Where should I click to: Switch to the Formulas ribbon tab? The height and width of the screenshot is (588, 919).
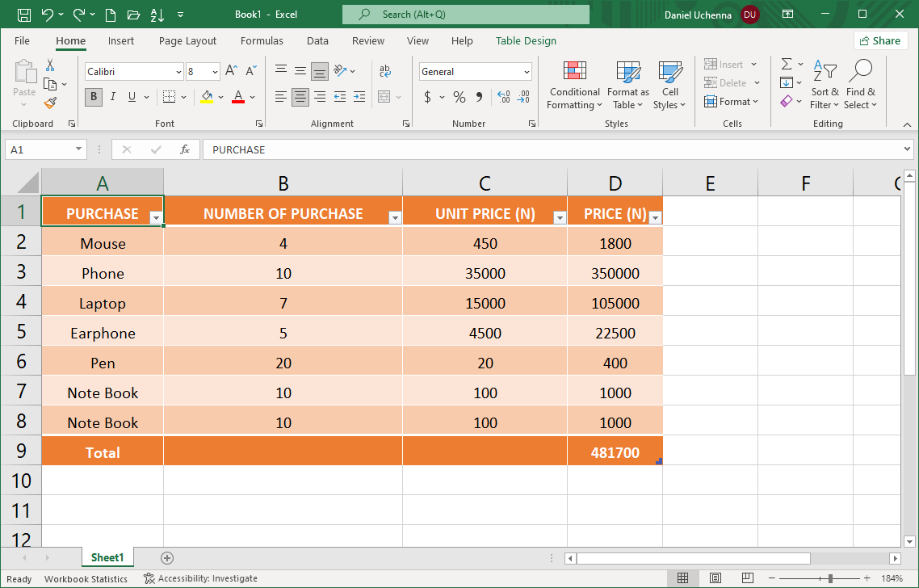pos(262,40)
